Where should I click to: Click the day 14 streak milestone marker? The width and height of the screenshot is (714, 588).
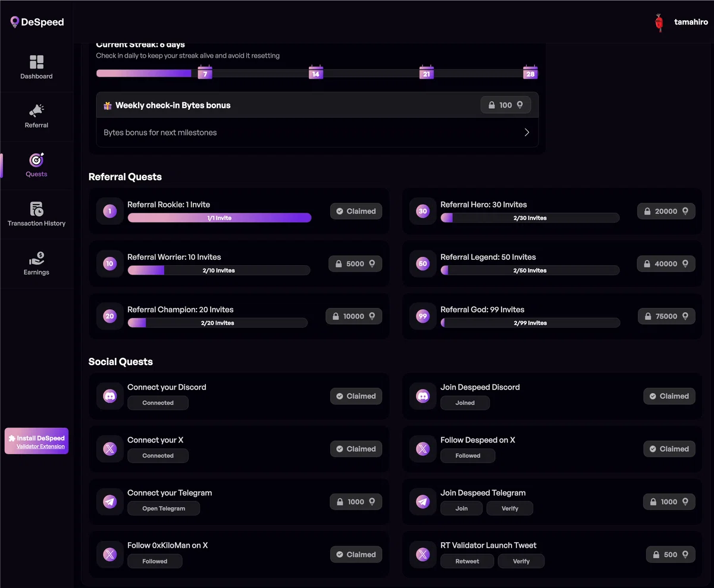point(315,73)
